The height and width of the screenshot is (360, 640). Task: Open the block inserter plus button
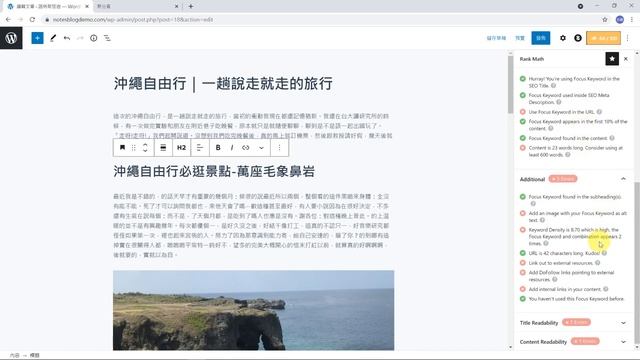coord(37,38)
